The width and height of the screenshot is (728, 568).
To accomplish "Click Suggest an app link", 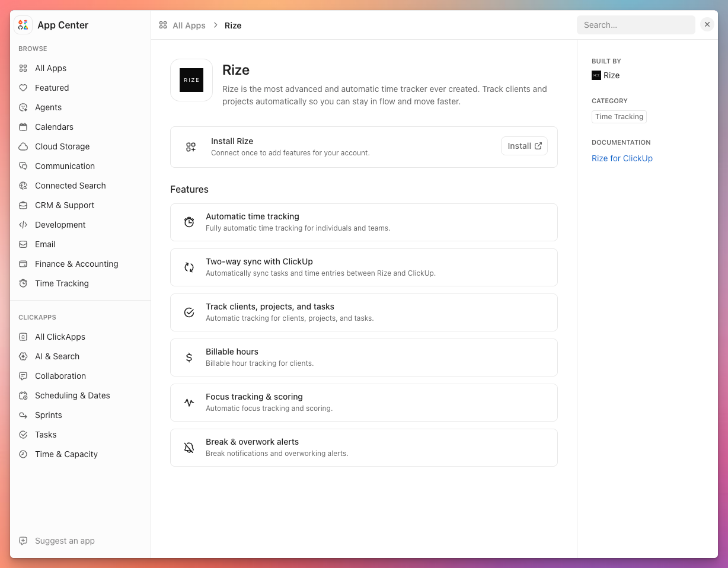I will (65, 541).
